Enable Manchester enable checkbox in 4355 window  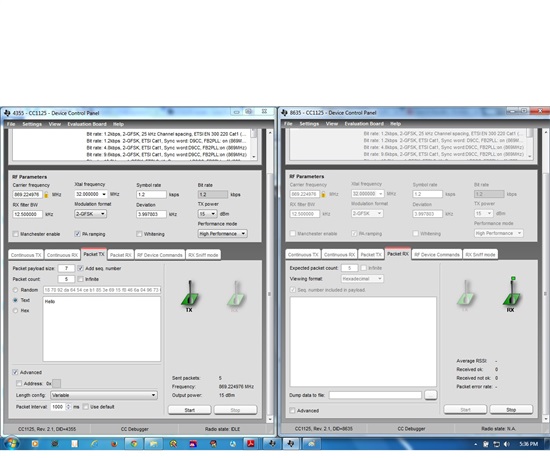click(15, 234)
